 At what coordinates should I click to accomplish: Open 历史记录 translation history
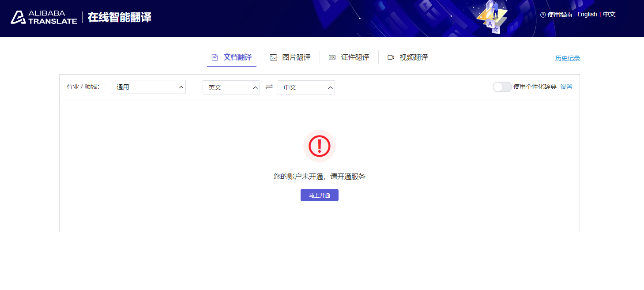[x=568, y=58]
